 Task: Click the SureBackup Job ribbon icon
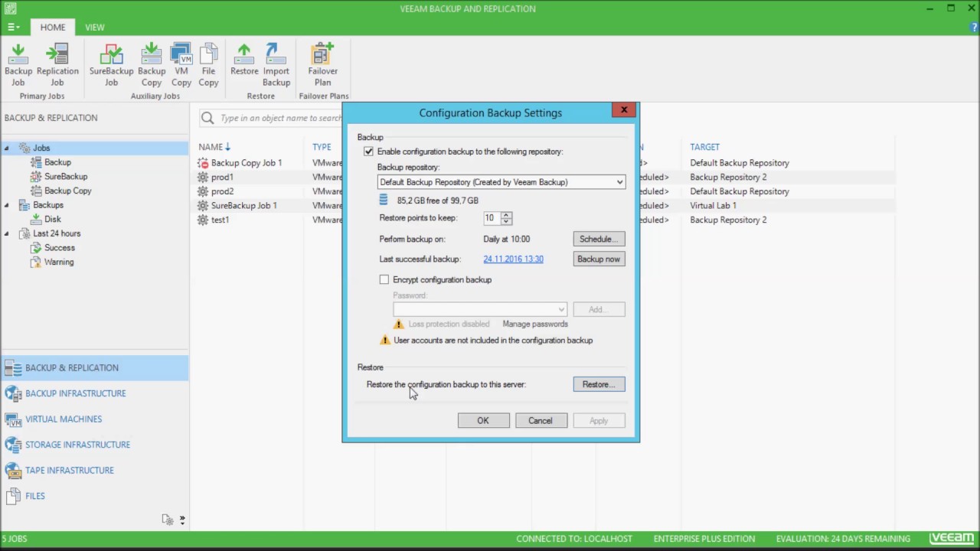click(111, 65)
